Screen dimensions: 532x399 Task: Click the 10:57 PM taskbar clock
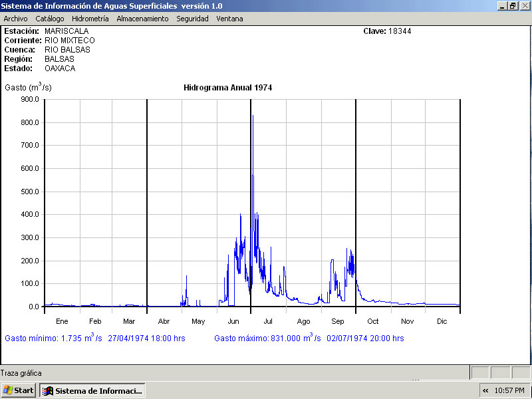(x=510, y=390)
